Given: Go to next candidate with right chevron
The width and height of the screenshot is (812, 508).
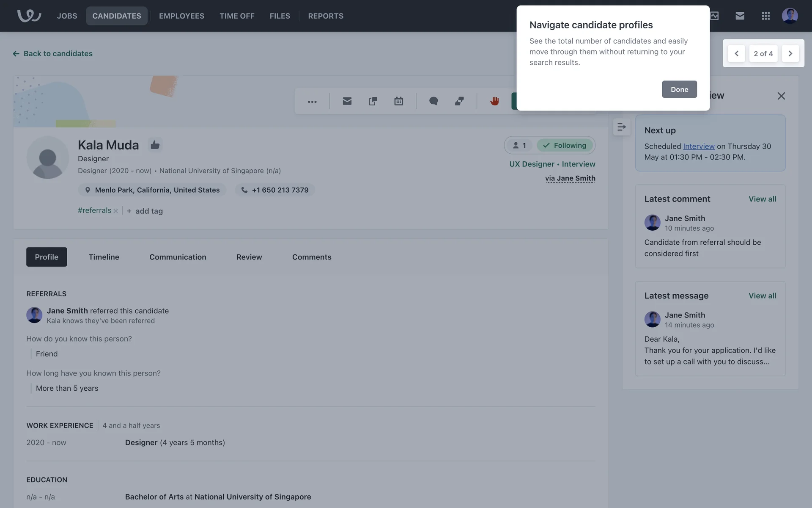Looking at the screenshot, I should pyautogui.click(x=790, y=54).
